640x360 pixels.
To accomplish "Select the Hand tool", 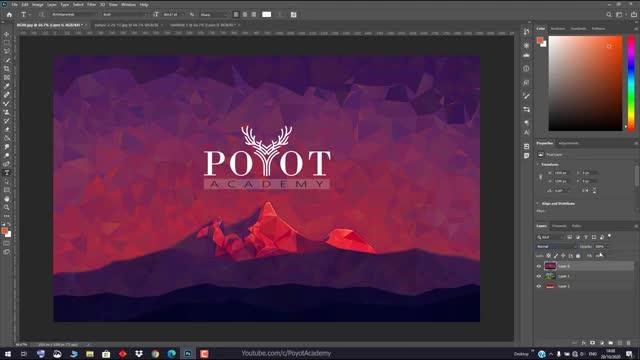I will pos(7,199).
